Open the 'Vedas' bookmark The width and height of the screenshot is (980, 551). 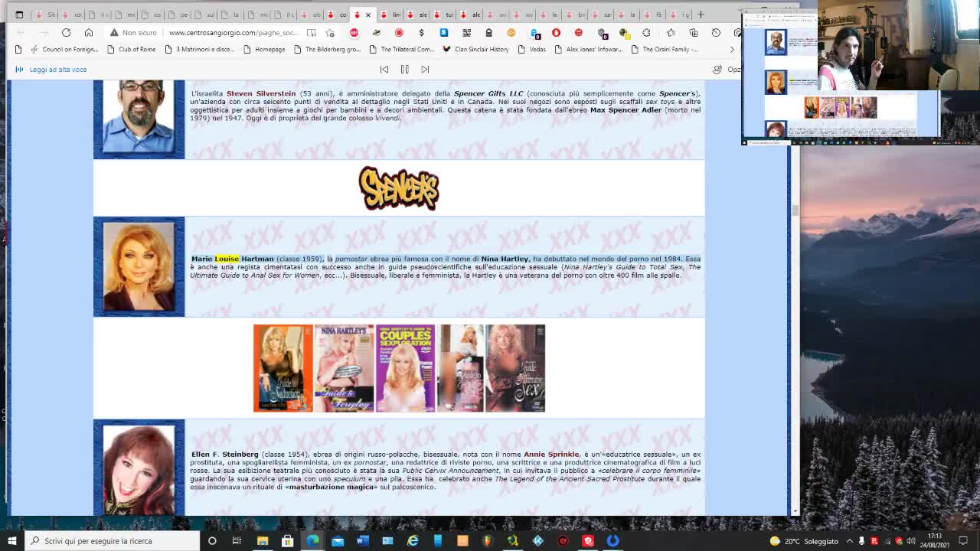(531, 50)
